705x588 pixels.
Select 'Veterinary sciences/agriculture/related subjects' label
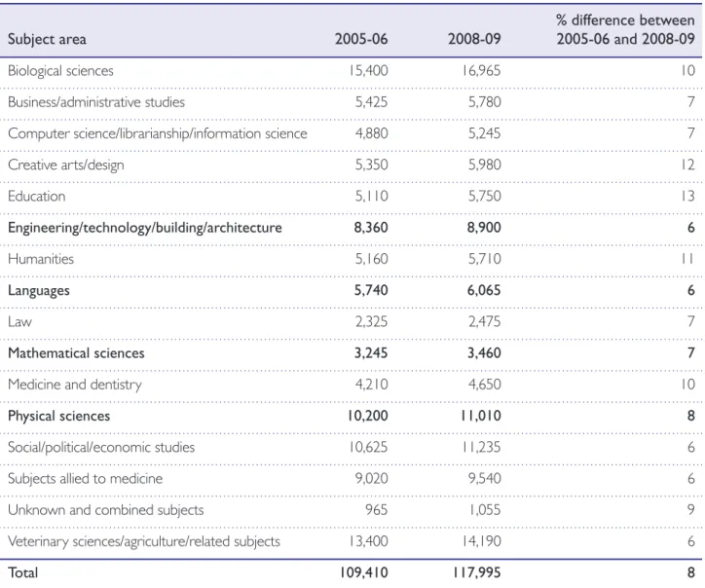pos(144,541)
